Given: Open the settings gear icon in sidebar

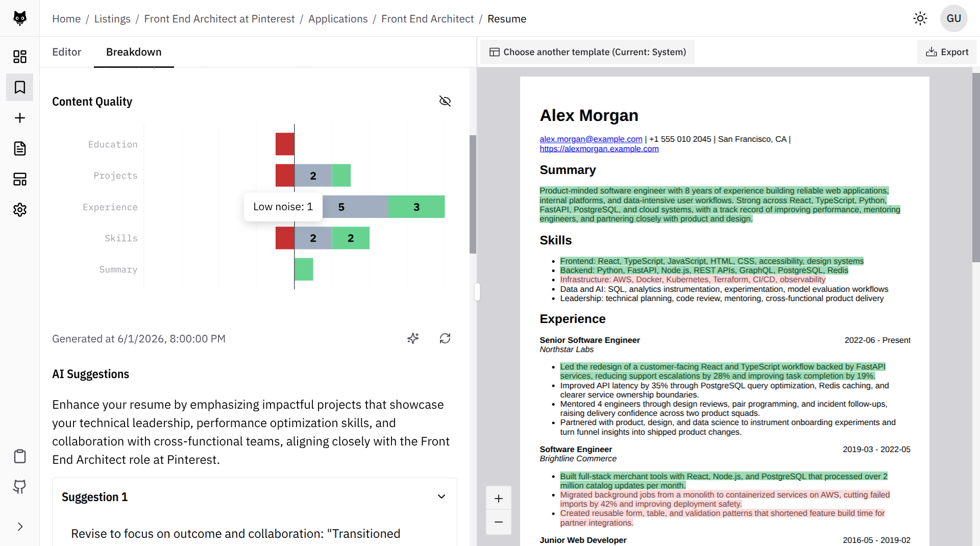Looking at the screenshot, I should point(19,210).
